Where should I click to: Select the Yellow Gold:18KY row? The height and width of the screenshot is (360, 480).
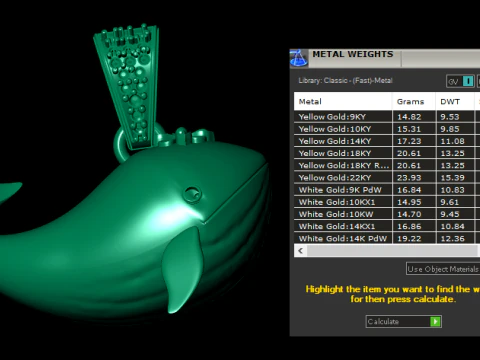[387, 153]
